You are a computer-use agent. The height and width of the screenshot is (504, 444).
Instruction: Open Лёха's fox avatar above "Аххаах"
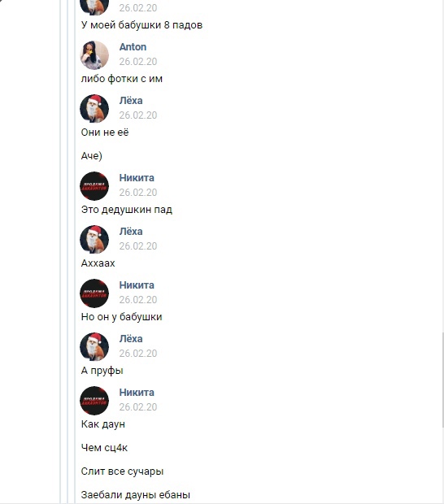coord(94,240)
